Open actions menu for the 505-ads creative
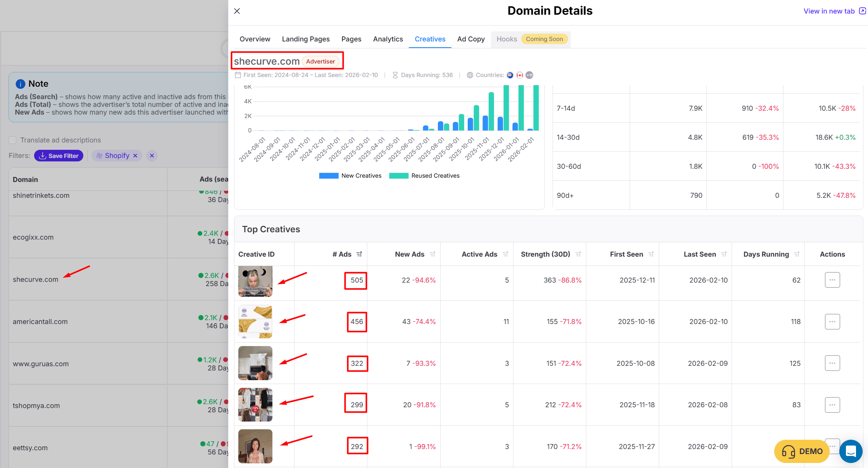The width and height of the screenshot is (868, 468). point(832,280)
